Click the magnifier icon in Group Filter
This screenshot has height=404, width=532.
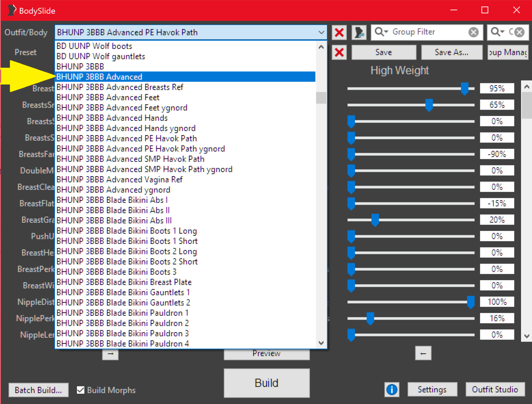381,32
